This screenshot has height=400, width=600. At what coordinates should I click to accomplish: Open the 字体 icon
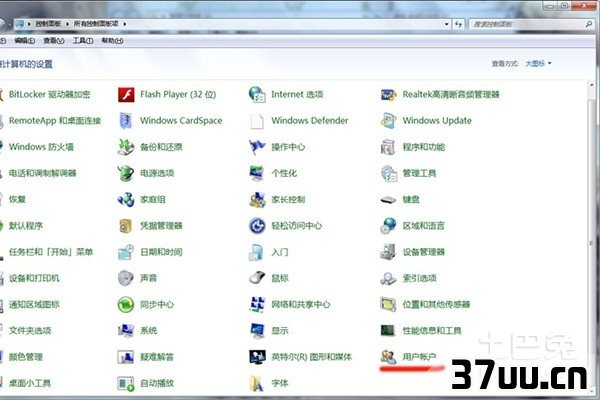click(257, 383)
